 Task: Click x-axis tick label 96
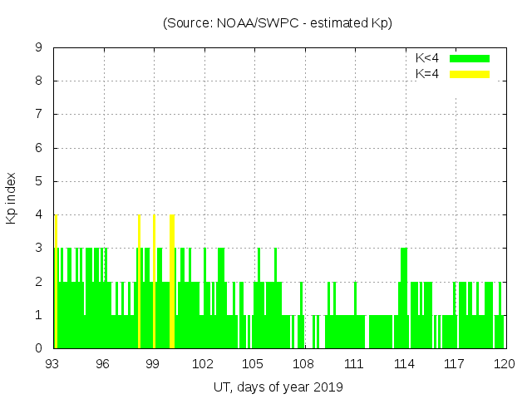[103, 364]
